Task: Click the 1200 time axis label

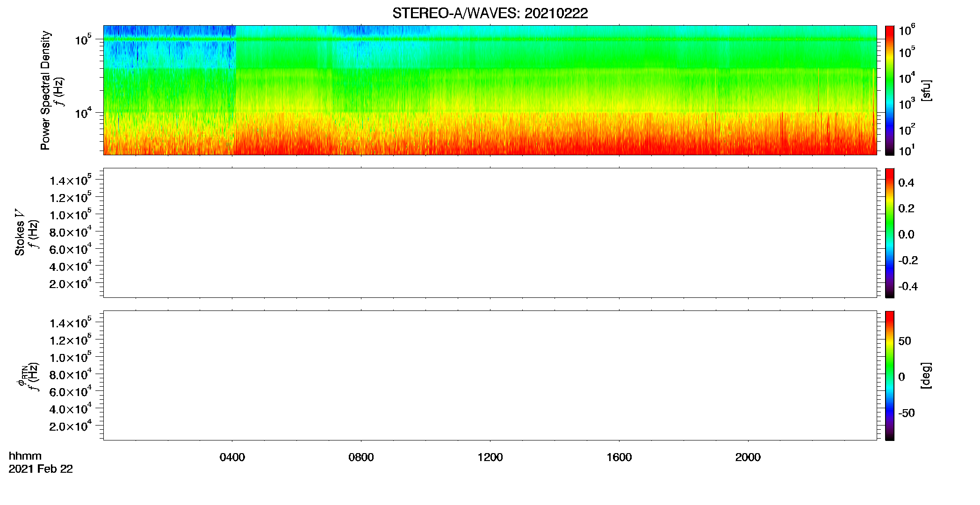Action: [490, 457]
